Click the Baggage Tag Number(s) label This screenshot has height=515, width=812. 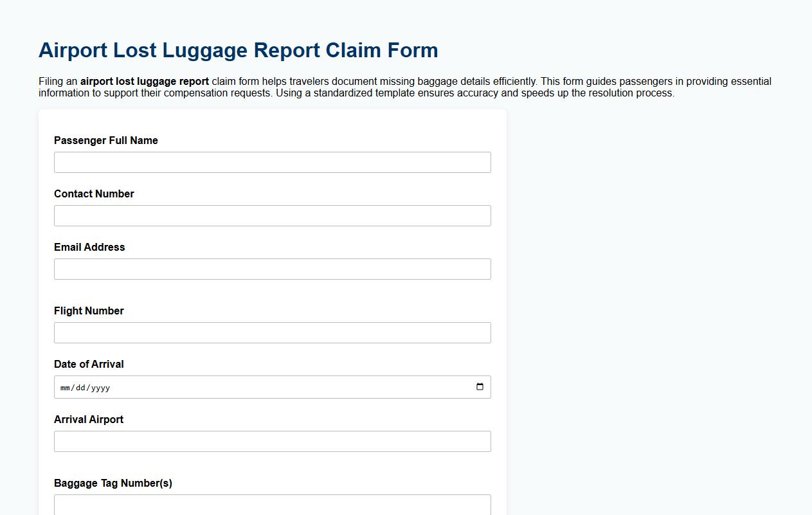point(113,483)
